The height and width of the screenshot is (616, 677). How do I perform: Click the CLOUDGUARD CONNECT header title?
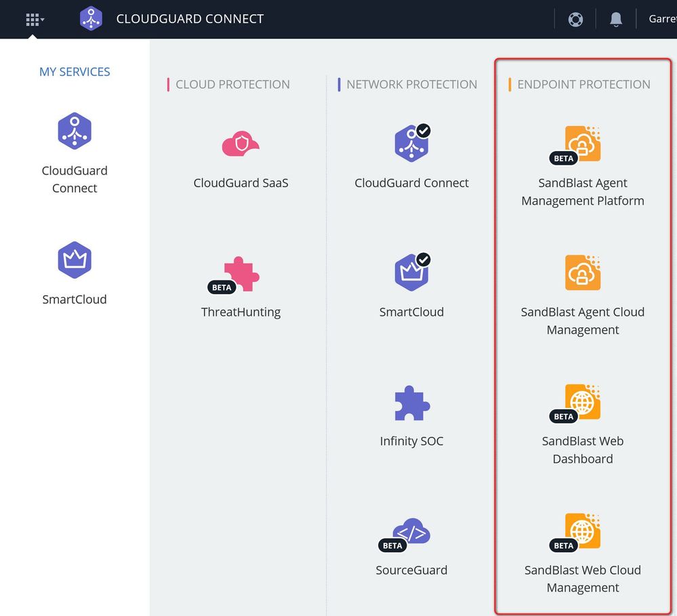point(190,19)
